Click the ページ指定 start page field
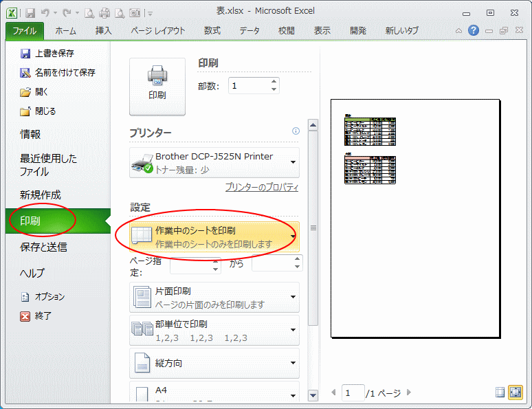This screenshot has width=532, height=409. 191,266
